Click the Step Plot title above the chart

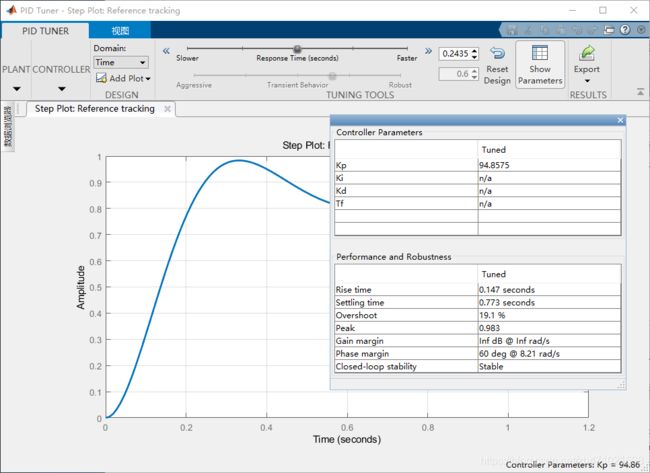tap(306, 145)
